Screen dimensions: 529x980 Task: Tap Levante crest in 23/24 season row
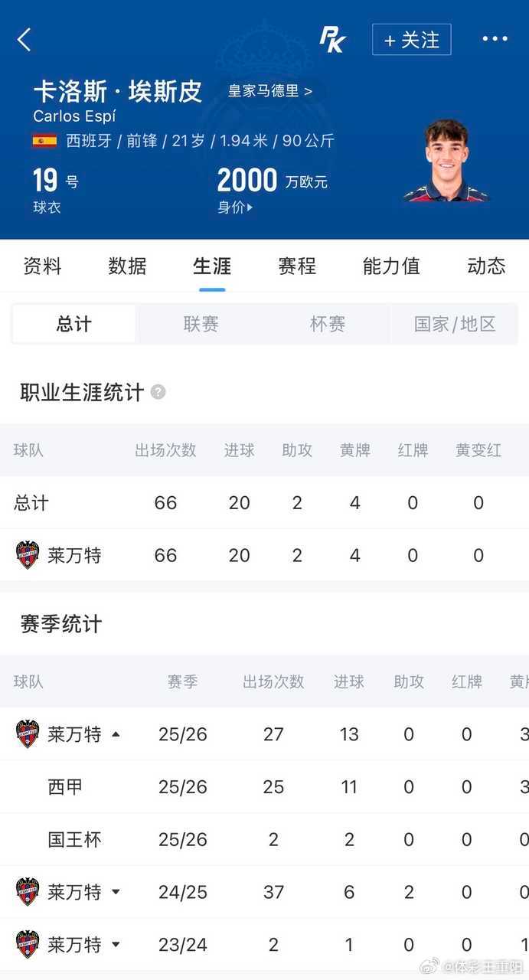[x=28, y=944]
